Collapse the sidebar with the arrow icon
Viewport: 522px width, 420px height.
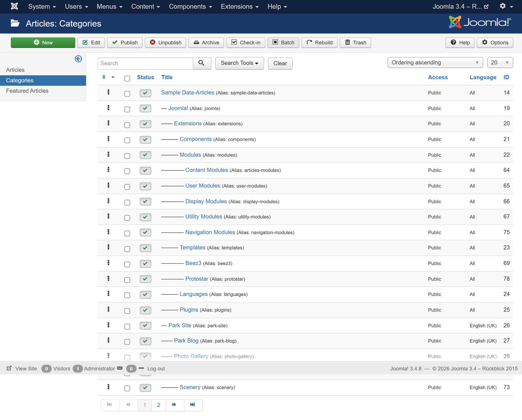[78, 59]
